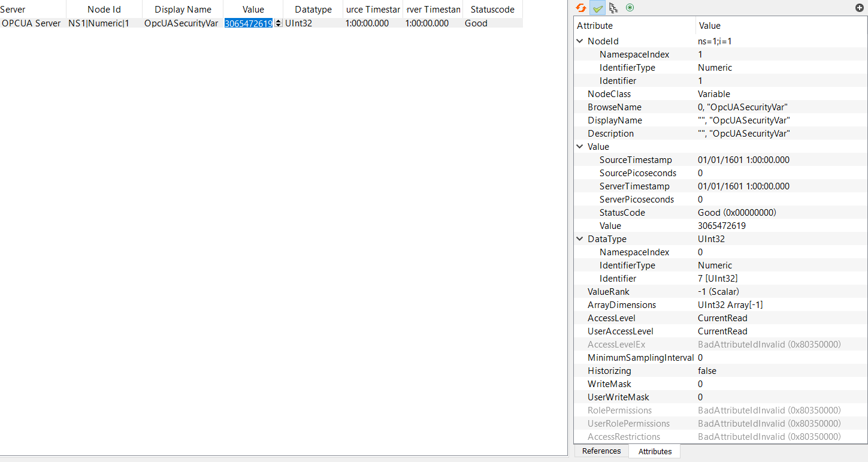Image resolution: width=868 pixels, height=462 pixels.
Task: Toggle the checkmark icon in the toolbar
Action: [597, 8]
